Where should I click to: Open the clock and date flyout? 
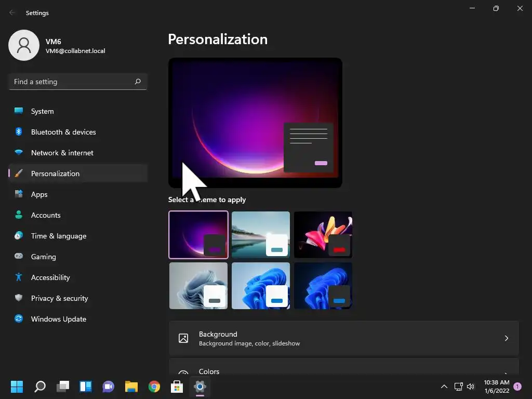(x=497, y=387)
